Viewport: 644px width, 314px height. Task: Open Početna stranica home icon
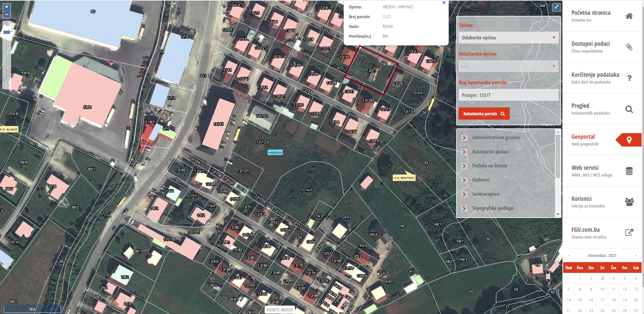coord(629,16)
